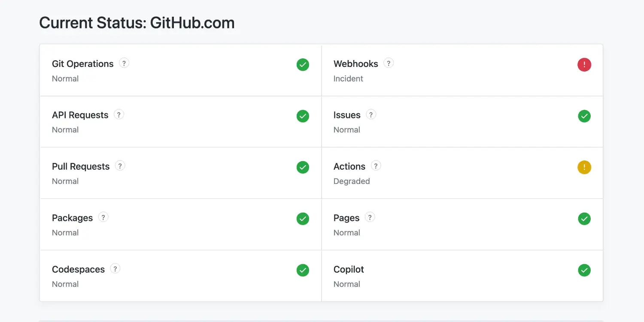
Task: Click the question mark next to Webhooks
Action: [389, 63]
